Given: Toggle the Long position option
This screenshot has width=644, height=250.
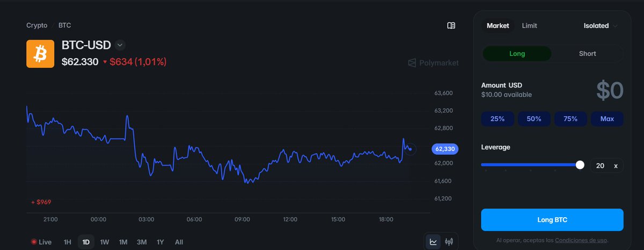Looking at the screenshot, I should tap(517, 54).
